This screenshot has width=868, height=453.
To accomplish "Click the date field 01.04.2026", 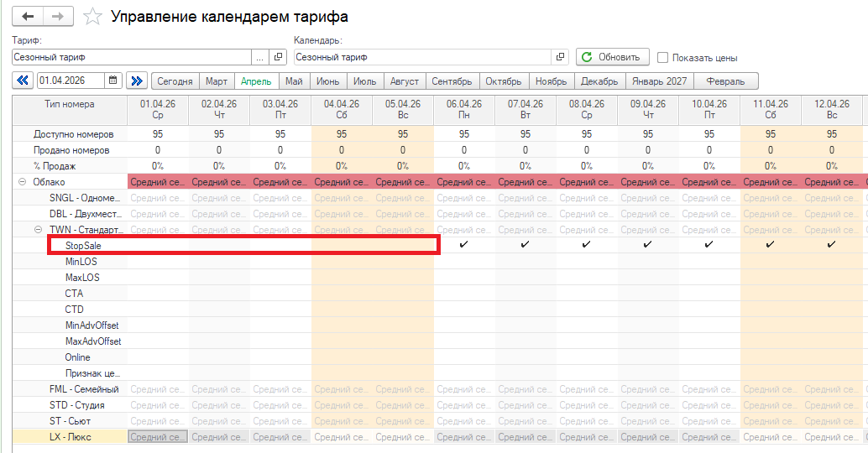I will [x=71, y=81].
